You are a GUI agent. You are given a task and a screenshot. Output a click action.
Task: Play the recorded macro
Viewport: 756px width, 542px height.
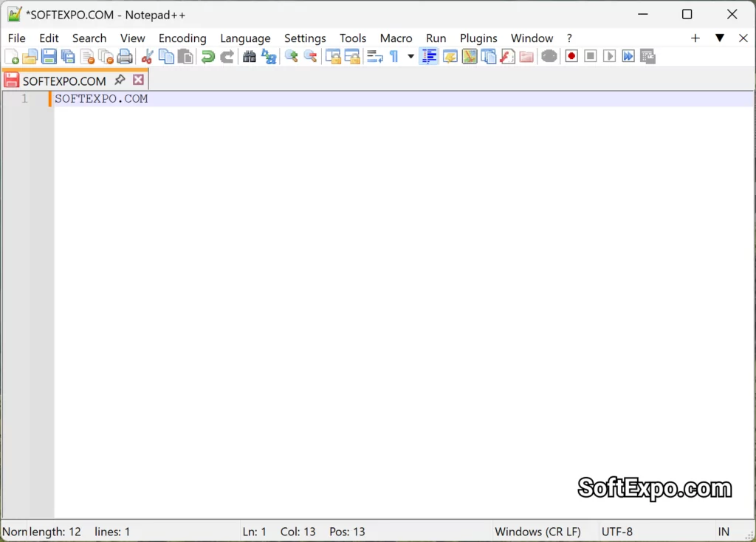coord(608,56)
